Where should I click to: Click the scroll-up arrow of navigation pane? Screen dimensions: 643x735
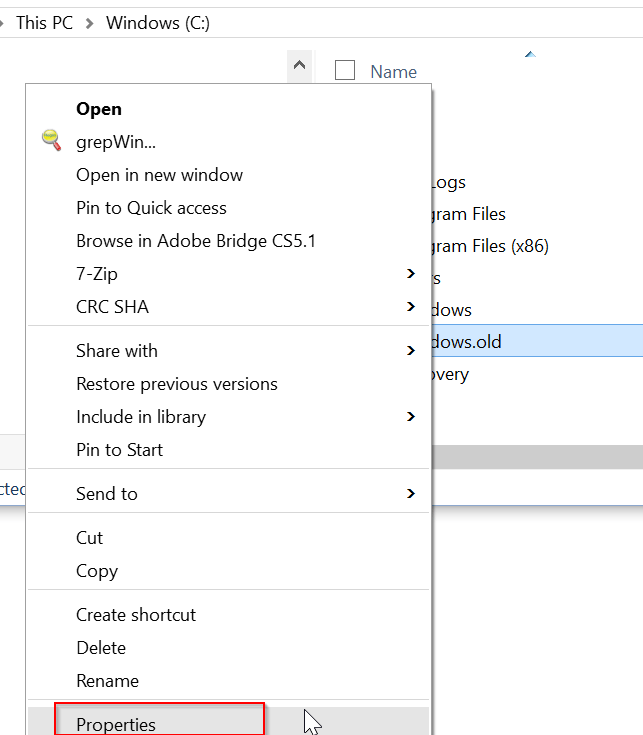298,67
